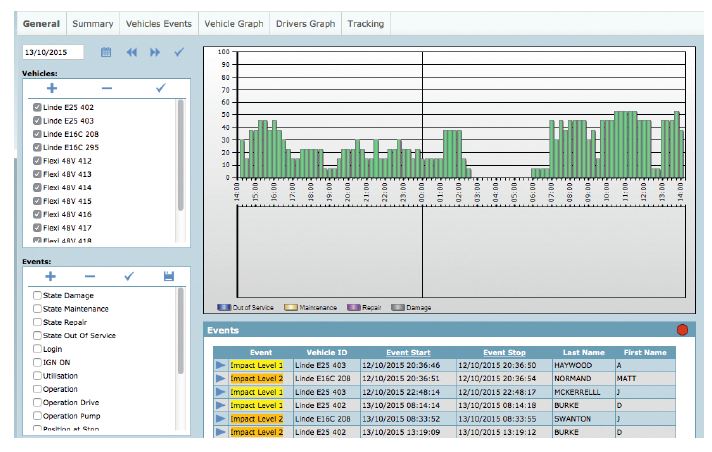Click Damage legend swatch
This screenshot has height=452, width=712.
pyautogui.click(x=397, y=308)
